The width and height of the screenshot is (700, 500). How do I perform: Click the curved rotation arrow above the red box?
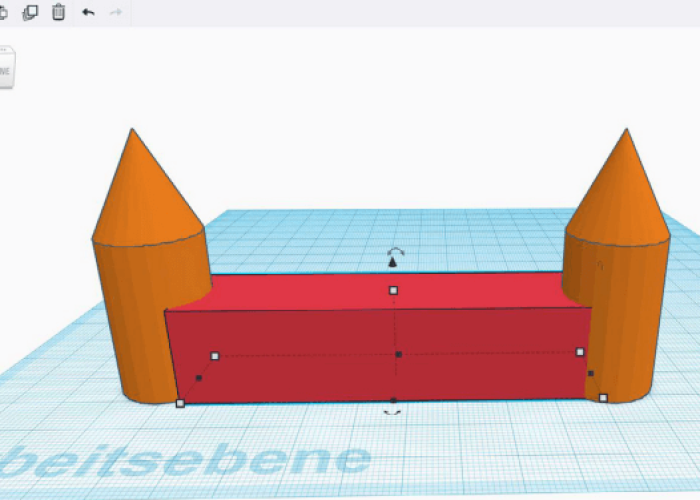396,253
